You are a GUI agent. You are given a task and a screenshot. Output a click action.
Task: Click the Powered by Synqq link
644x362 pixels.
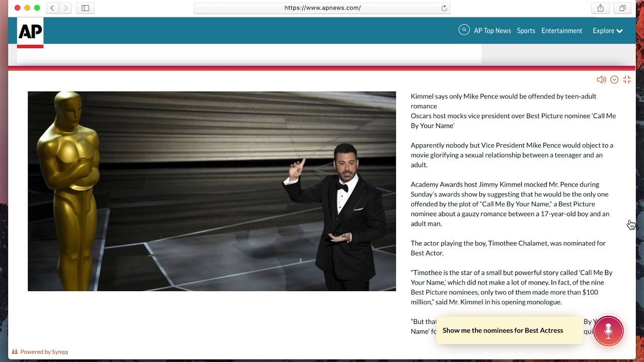coord(40,352)
